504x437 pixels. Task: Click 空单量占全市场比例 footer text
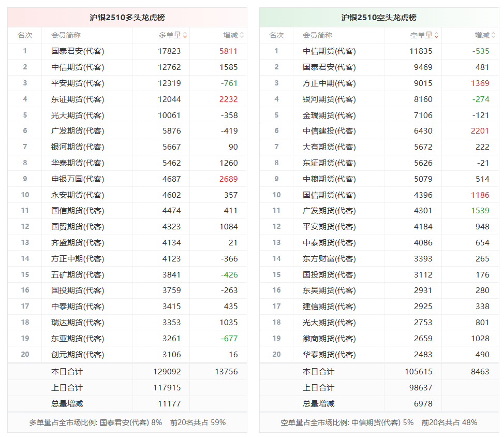(x=379, y=423)
